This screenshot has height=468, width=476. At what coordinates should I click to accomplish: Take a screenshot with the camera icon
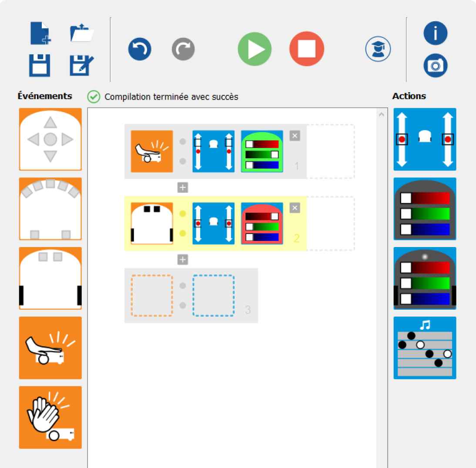click(x=436, y=65)
